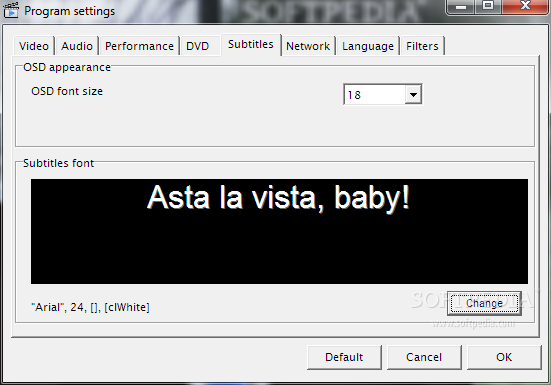
Task: Go to the DVD tab
Action: 197,46
